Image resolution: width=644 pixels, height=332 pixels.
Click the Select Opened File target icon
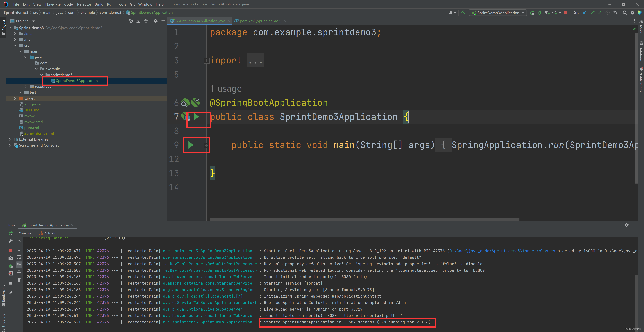pyautogui.click(x=131, y=21)
